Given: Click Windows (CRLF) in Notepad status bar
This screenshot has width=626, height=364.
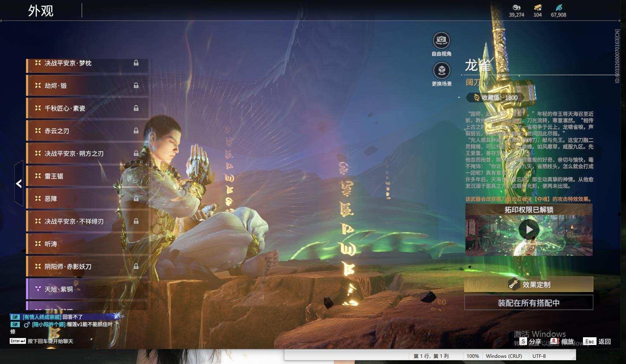Looking at the screenshot, I should point(504,356).
